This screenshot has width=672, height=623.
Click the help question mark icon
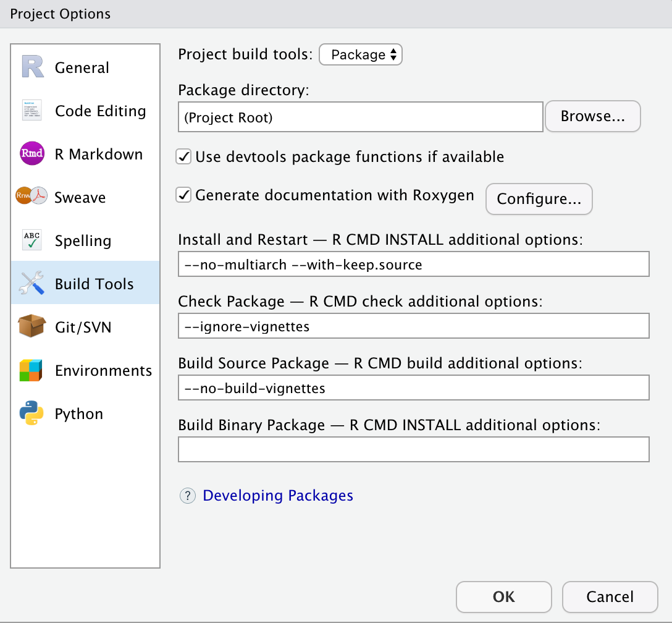(187, 496)
